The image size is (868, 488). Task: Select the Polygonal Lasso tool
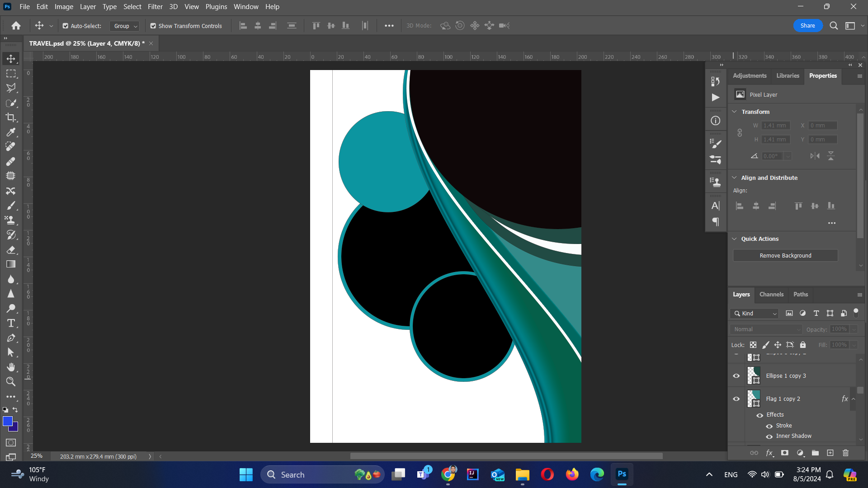pos(11,88)
